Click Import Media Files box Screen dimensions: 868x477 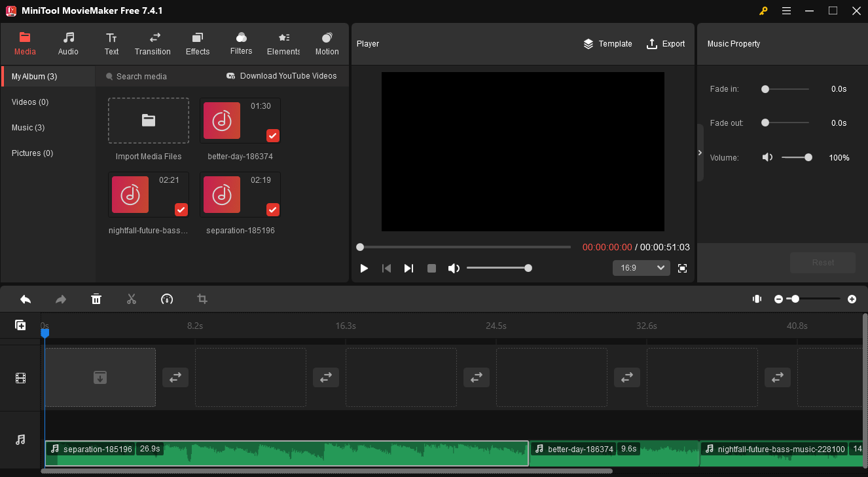(x=149, y=121)
